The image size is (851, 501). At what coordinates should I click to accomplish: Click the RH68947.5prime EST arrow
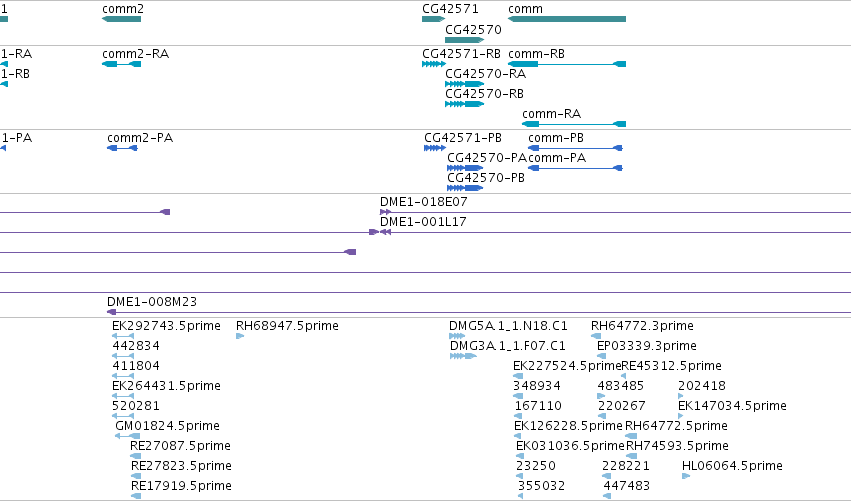[x=240, y=336]
